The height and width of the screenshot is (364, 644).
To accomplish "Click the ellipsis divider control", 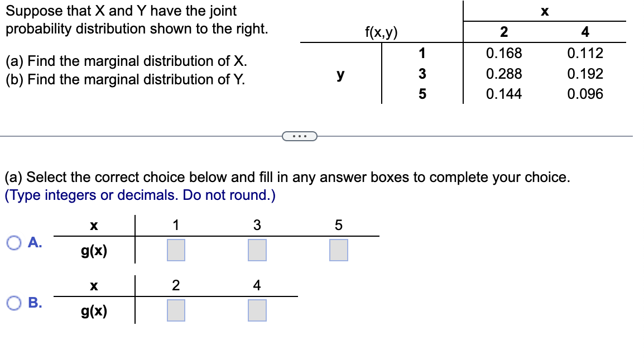I will coord(300,136).
